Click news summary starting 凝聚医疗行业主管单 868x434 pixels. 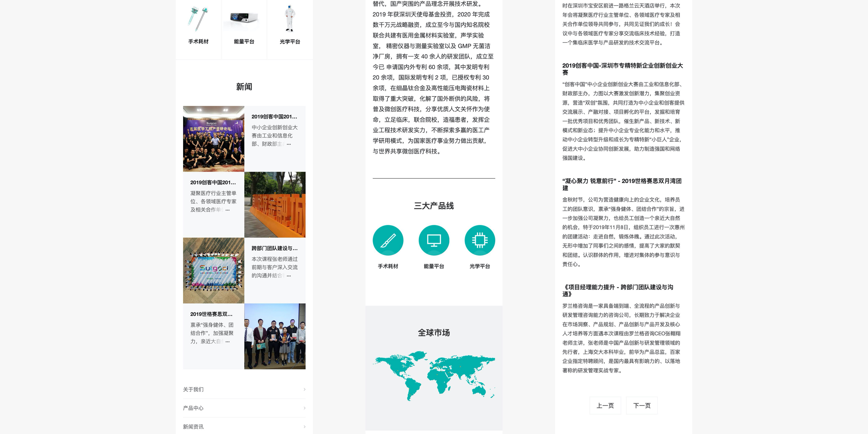(x=213, y=202)
